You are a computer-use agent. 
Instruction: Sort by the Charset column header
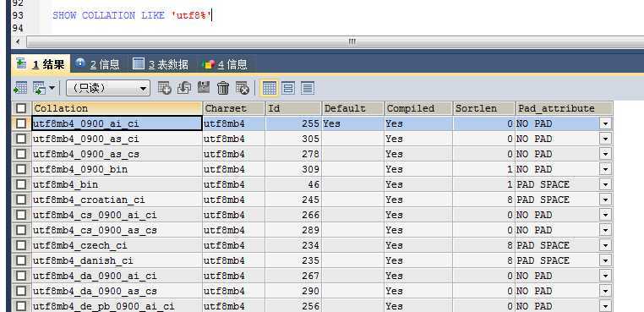[x=233, y=108]
